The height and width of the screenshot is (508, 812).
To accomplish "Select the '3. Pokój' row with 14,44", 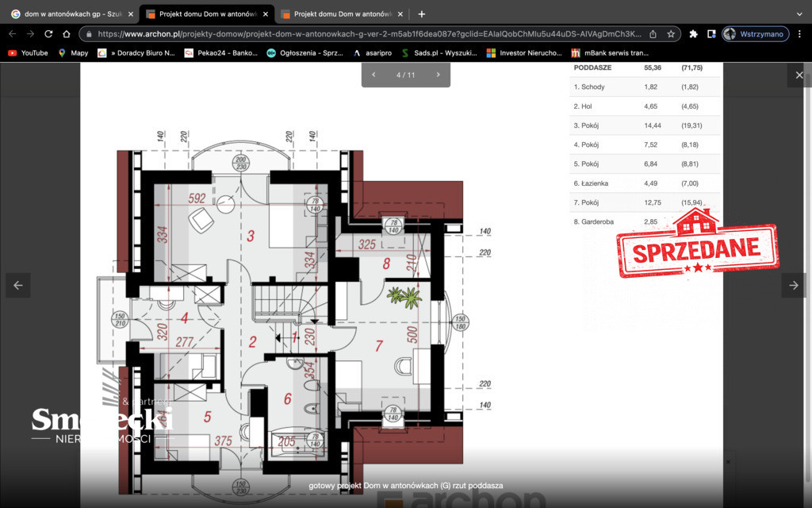I will (x=645, y=125).
